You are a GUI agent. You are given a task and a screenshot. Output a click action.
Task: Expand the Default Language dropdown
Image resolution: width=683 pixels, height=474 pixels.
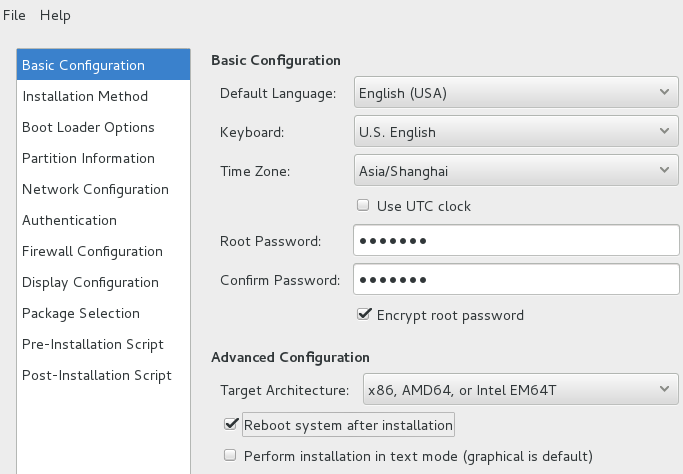point(516,92)
